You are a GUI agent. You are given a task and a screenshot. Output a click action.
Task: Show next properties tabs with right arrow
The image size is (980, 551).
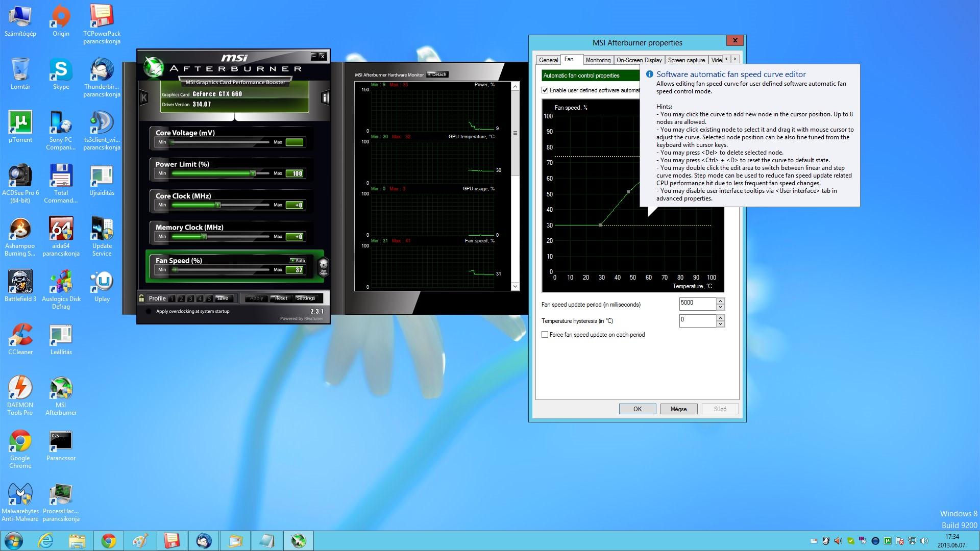(x=734, y=59)
